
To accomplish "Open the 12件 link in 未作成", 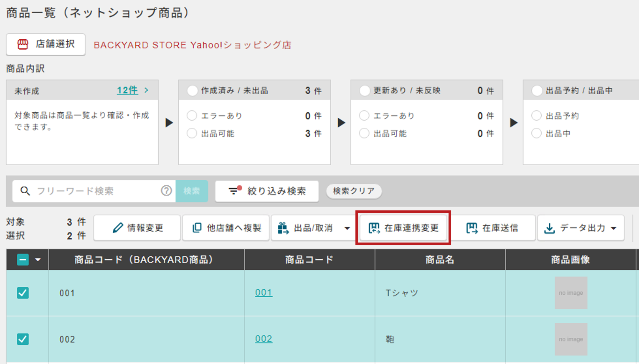I will coord(127,90).
